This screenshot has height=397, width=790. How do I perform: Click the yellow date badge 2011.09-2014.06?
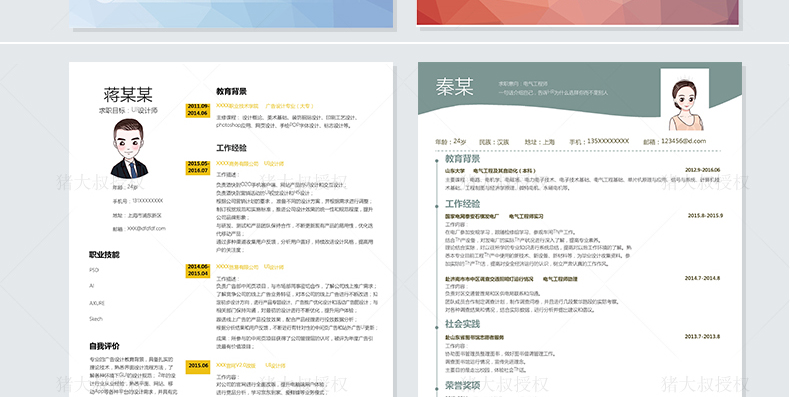198,110
